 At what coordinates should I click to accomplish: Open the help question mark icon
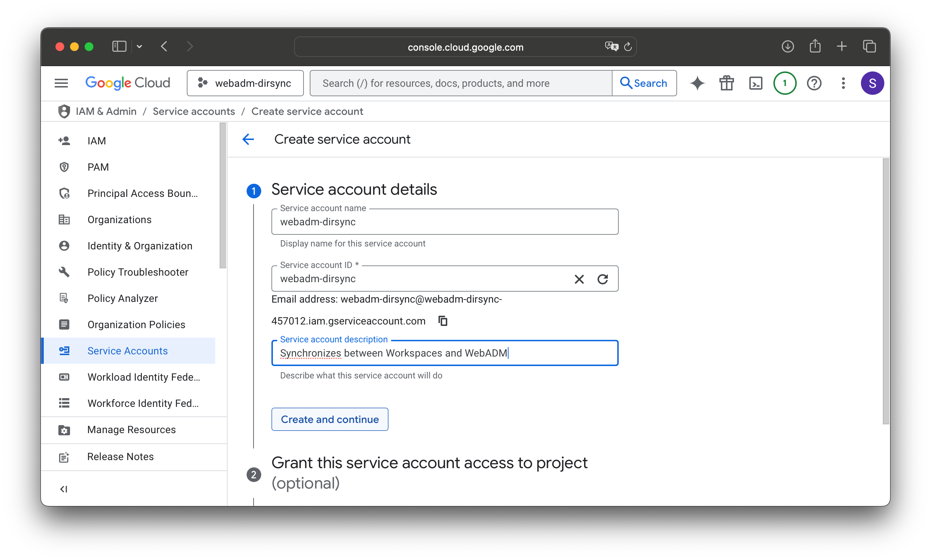click(x=814, y=83)
